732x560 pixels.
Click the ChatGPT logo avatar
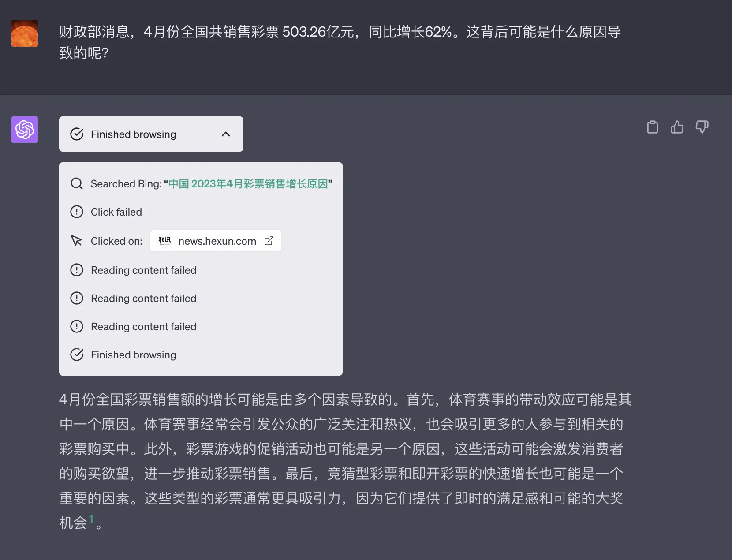(x=25, y=130)
